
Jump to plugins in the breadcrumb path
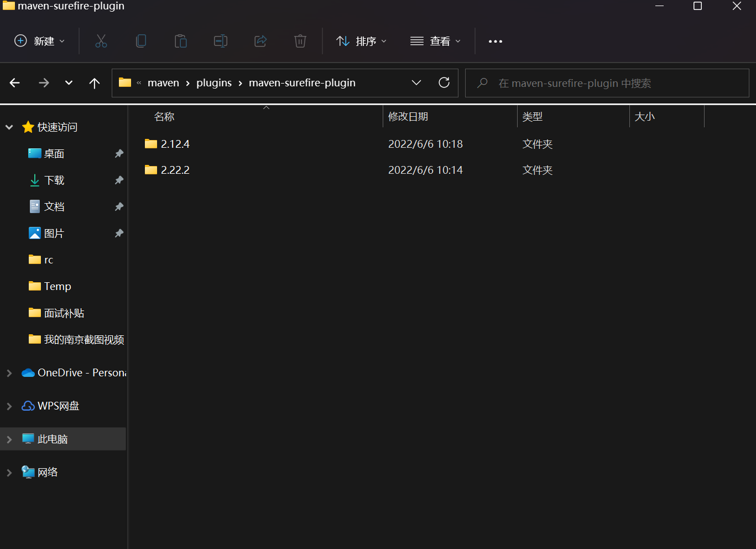point(214,82)
